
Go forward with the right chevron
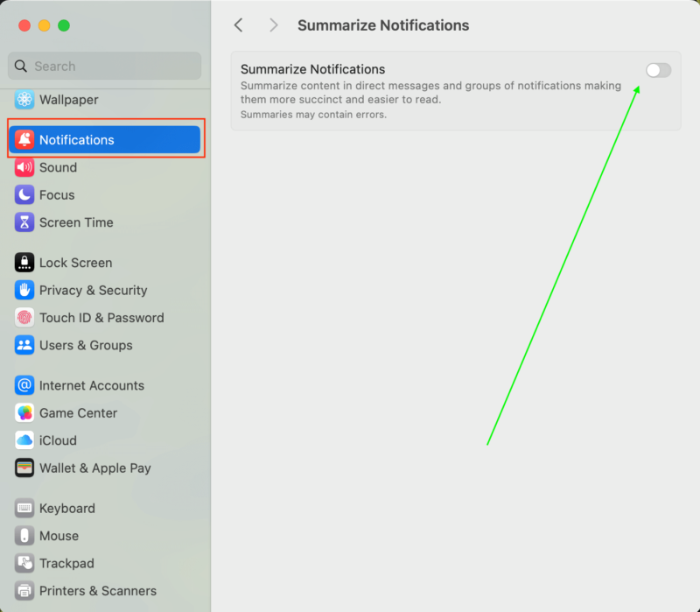click(x=273, y=25)
